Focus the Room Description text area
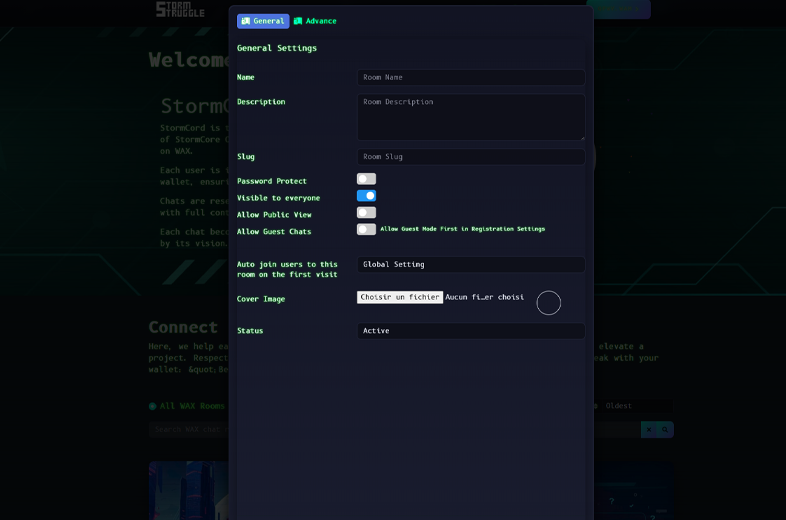786x520 pixels. [471, 117]
